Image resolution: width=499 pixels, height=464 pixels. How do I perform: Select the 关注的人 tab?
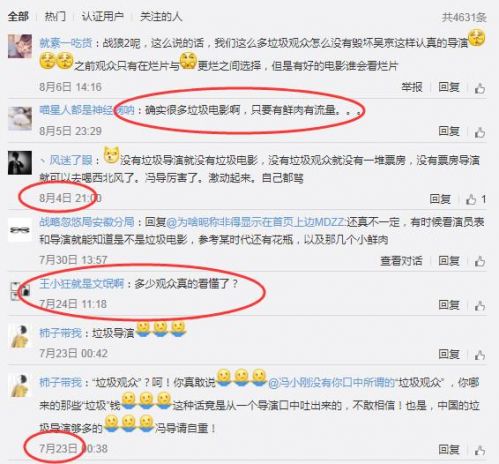(161, 16)
